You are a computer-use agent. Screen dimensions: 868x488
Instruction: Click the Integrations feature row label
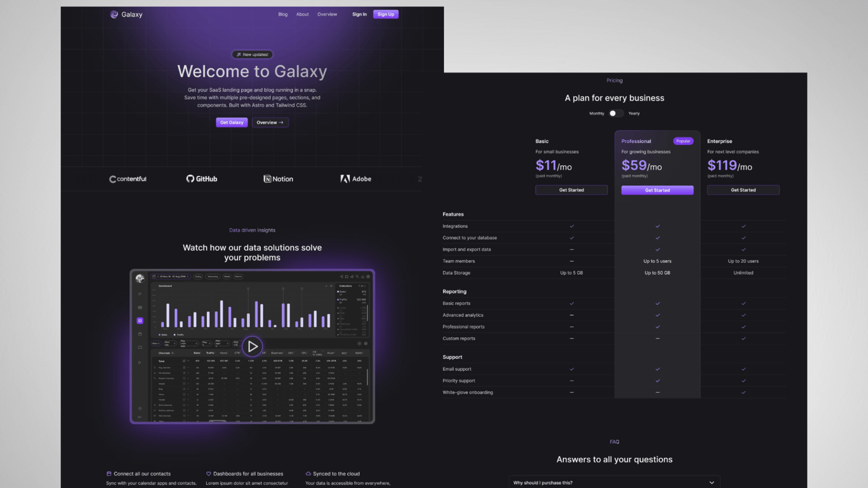coord(455,226)
